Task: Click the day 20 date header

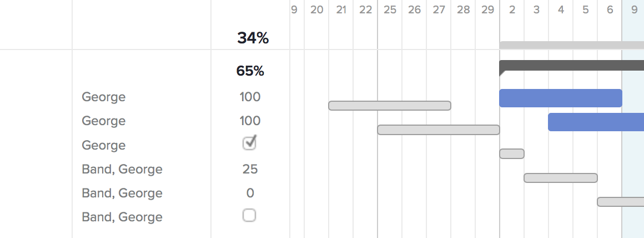Action: click(316, 9)
